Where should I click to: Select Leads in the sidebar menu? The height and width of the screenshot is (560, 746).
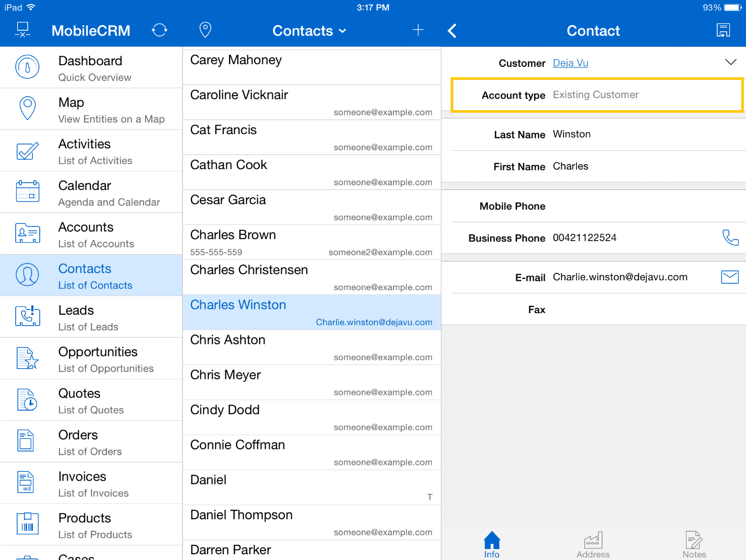(91, 317)
